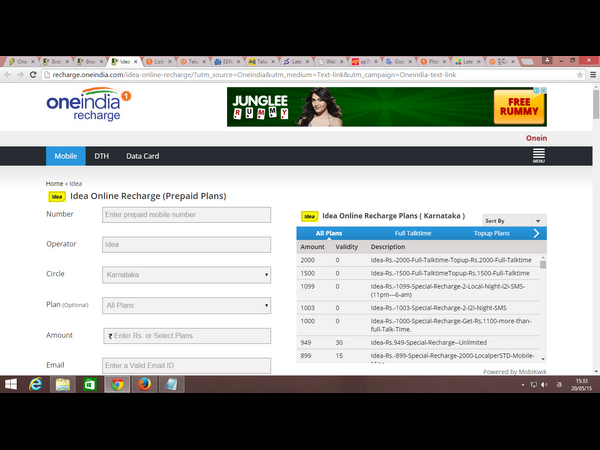Switch to the DTH tab
The width and height of the screenshot is (600, 450).
(x=101, y=157)
